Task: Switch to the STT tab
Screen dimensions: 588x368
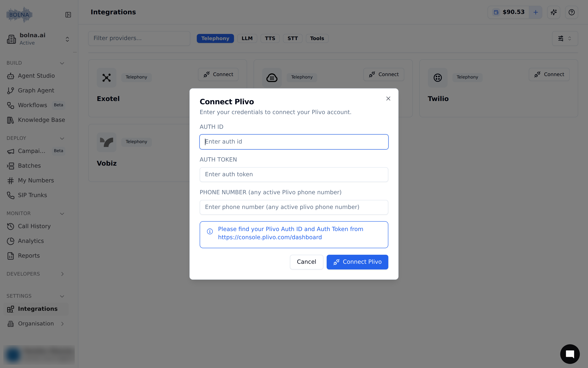Action: [x=293, y=38]
